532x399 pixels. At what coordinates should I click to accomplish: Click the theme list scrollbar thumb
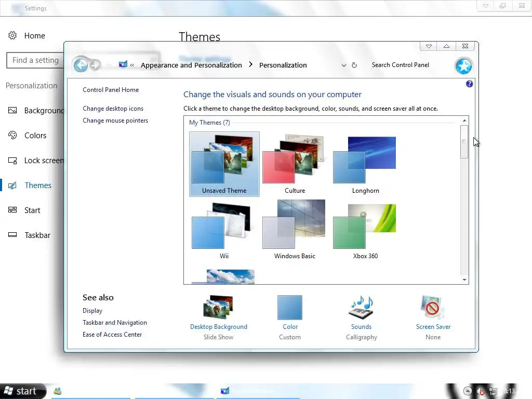(464, 142)
